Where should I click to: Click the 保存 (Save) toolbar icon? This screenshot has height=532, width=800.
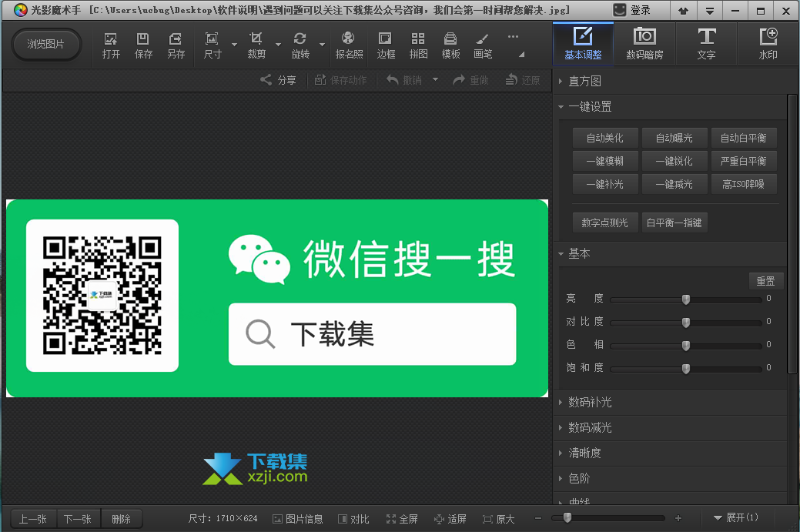[143, 46]
